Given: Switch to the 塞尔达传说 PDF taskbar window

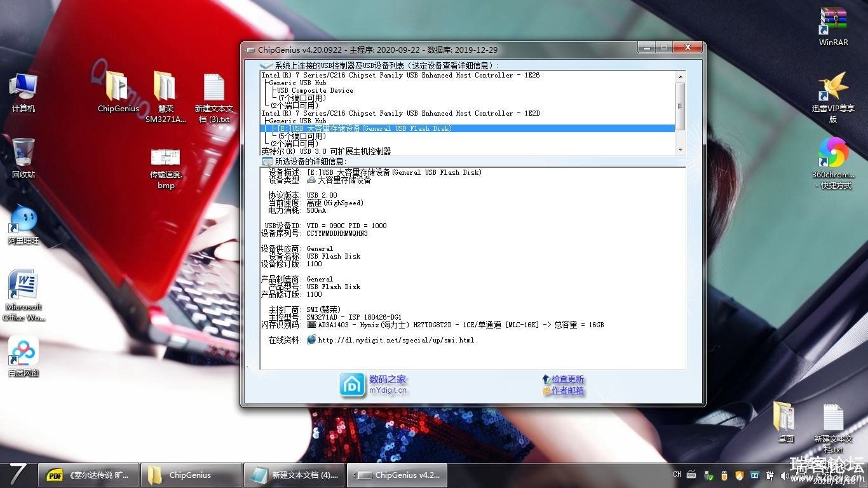Looking at the screenshot, I should [x=89, y=475].
